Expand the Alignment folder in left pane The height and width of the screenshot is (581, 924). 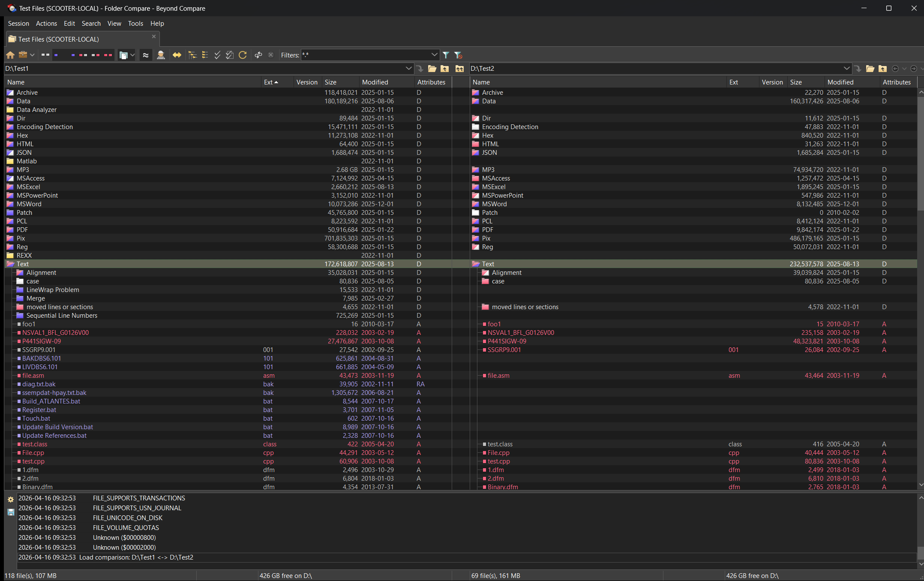coord(20,273)
